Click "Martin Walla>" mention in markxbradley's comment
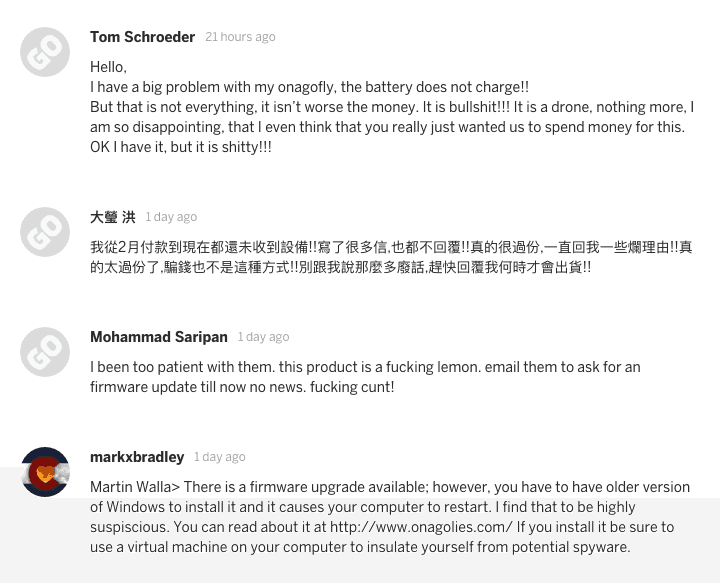The height and width of the screenshot is (583, 720). 135,487
